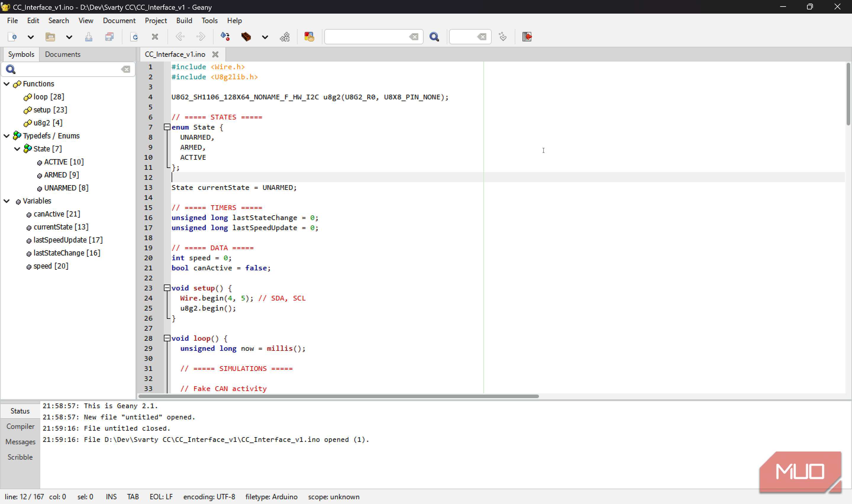Collapse the Functions tree node
The height and width of the screenshot is (504, 852).
point(7,83)
